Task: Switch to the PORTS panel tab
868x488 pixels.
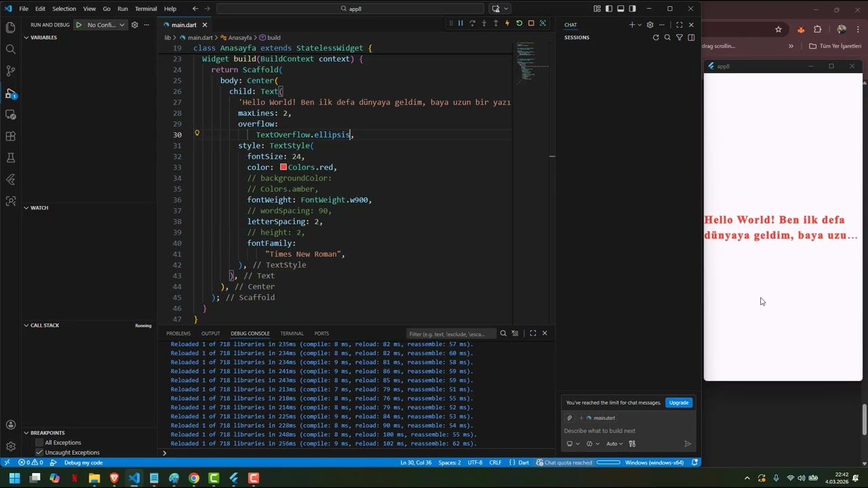Action: click(x=321, y=333)
